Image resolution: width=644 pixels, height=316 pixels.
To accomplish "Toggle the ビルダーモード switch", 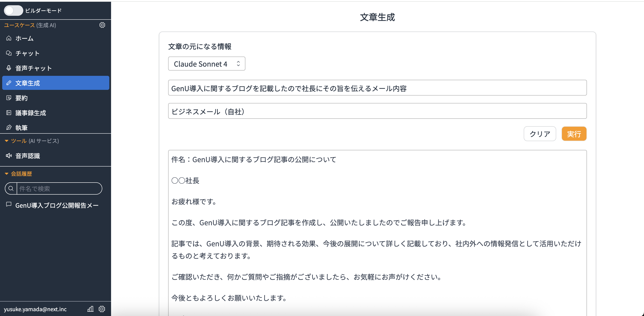I will [13, 11].
